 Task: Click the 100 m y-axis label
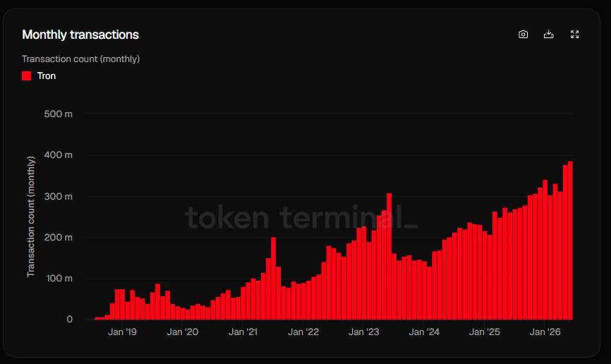pos(59,278)
